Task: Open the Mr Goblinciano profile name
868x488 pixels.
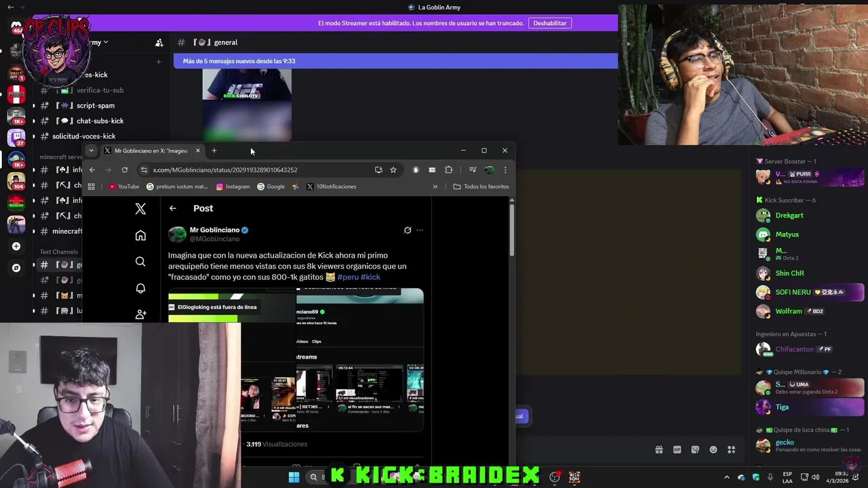Action: 214,230
